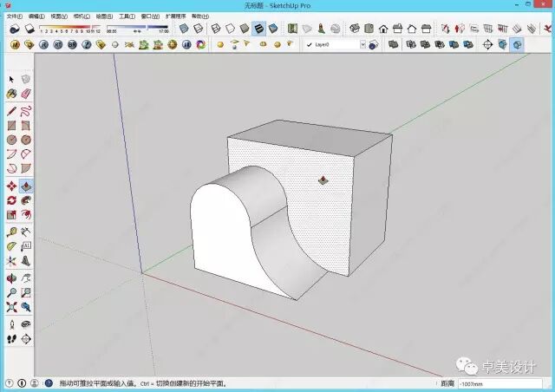
Task: Open the 相机(C) menu
Action: [x=82, y=16]
